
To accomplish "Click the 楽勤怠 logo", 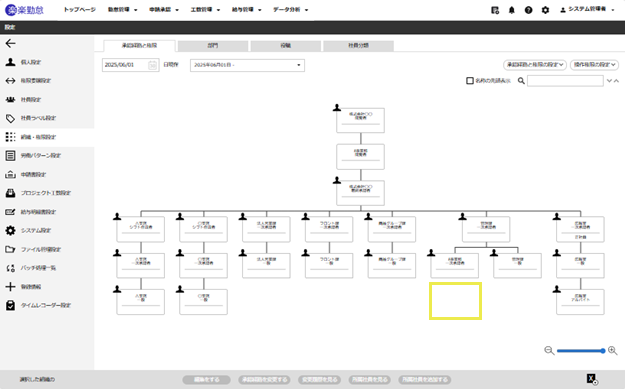I will click(24, 10).
